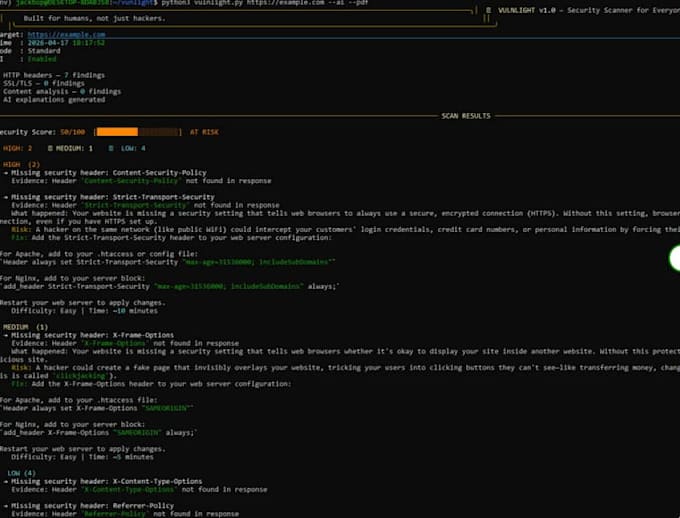Click the green scan time "10:17:52"
This screenshot has width=680, height=518.
88,43
